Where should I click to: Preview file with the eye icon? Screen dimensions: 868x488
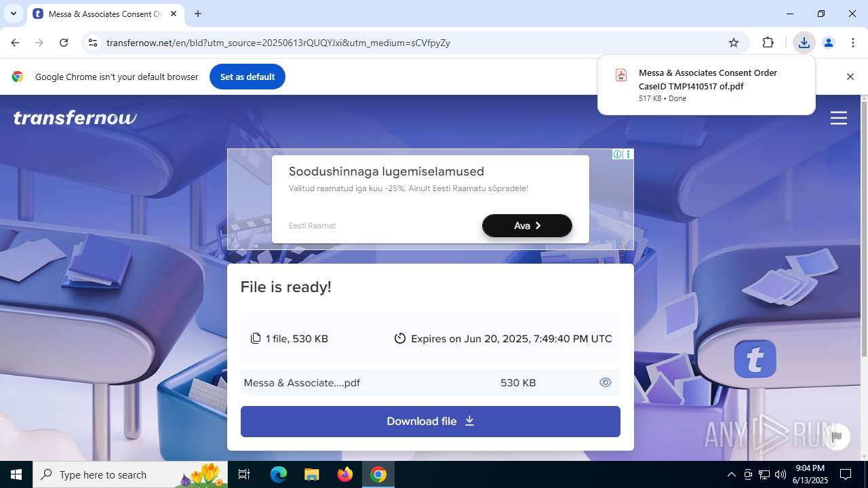[606, 382]
